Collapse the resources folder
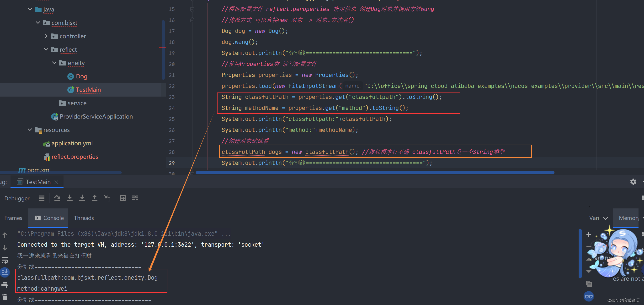This screenshot has width=644, height=305. (x=30, y=130)
